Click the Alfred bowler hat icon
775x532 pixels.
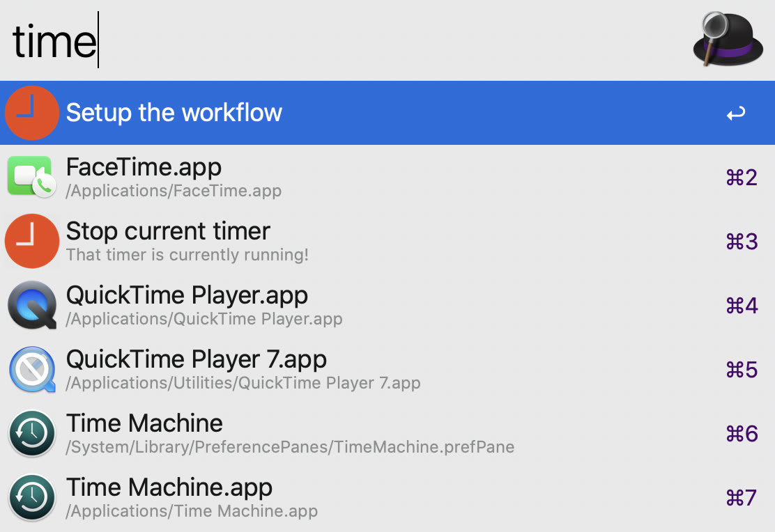(x=728, y=40)
